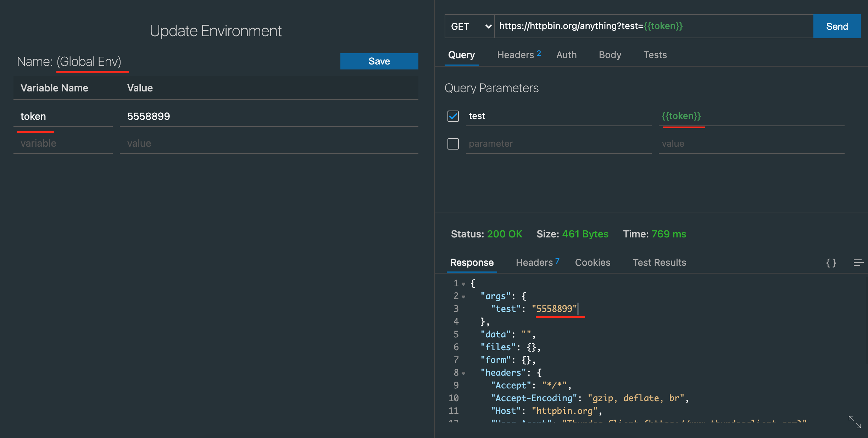Image resolution: width=868 pixels, height=438 pixels.
Task: Uncheck the test query parameter checkbox
Action: click(x=453, y=116)
